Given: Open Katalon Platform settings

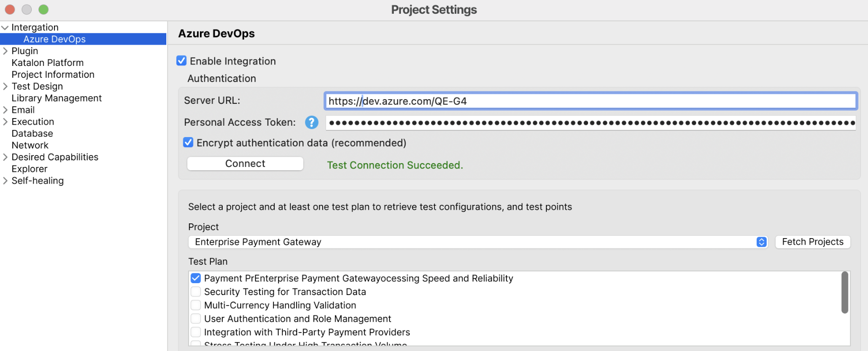Looking at the screenshot, I should (47, 63).
